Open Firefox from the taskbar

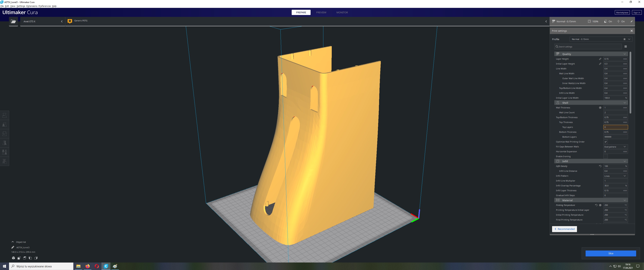tap(87, 266)
